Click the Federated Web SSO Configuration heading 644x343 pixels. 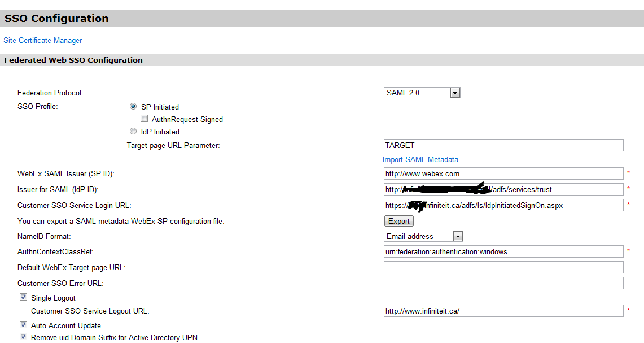pyautogui.click(x=73, y=60)
